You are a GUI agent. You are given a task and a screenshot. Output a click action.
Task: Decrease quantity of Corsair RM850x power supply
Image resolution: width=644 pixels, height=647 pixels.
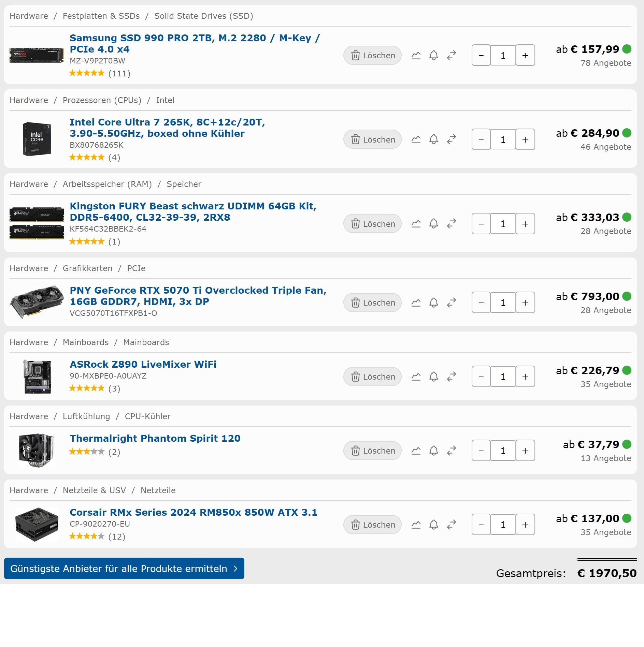click(x=481, y=525)
